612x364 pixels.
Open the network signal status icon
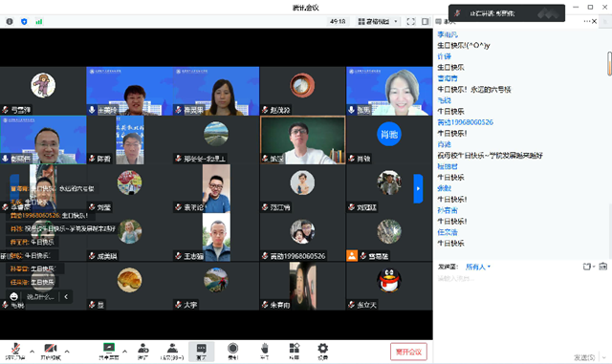[x=38, y=21]
